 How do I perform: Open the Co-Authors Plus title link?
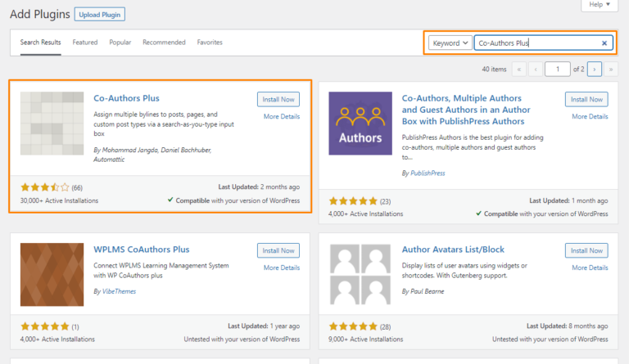coord(126,98)
